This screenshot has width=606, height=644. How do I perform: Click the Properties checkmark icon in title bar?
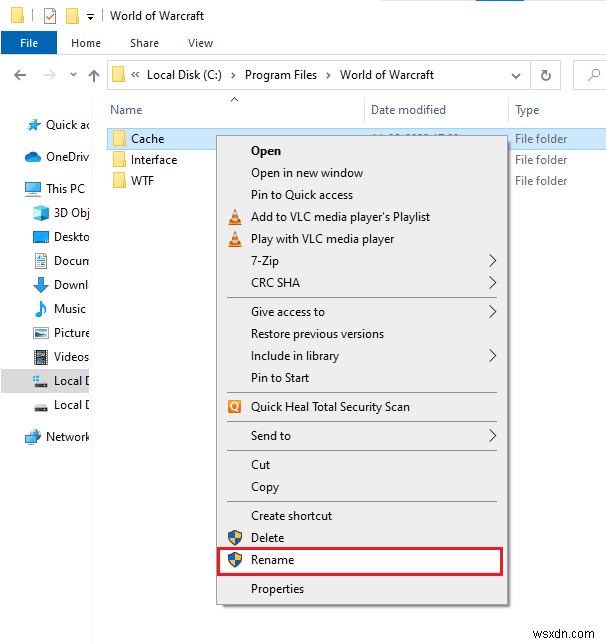pyautogui.click(x=50, y=16)
